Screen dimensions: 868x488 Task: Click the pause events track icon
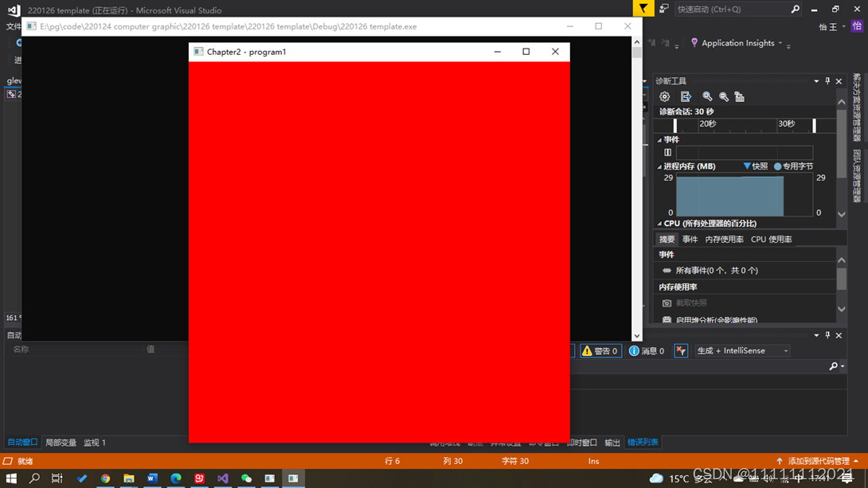tap(667, 153)
